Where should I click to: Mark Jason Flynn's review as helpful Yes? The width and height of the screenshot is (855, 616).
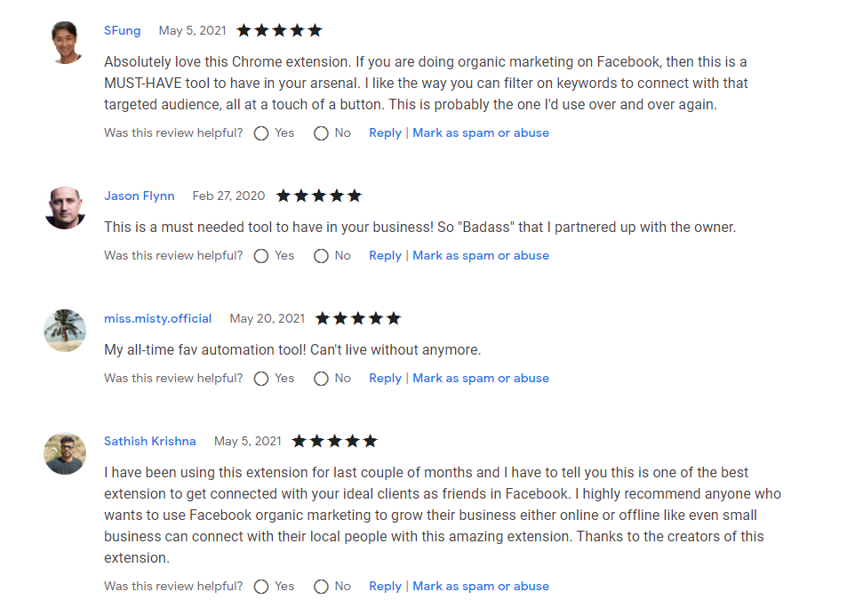point(261,256)
